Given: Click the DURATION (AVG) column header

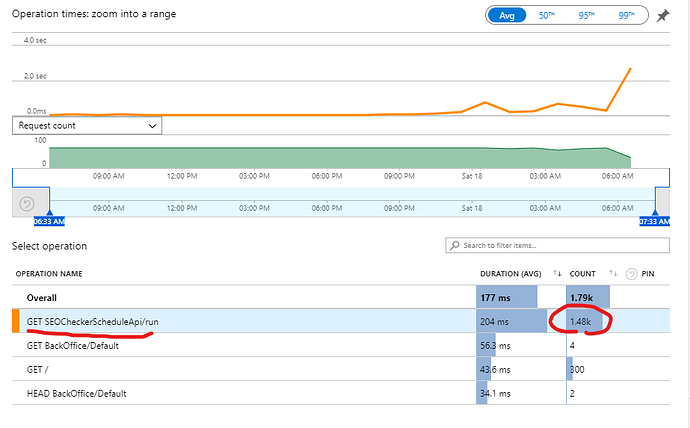Looking at the screenshot, I should (x=512, y=273).
